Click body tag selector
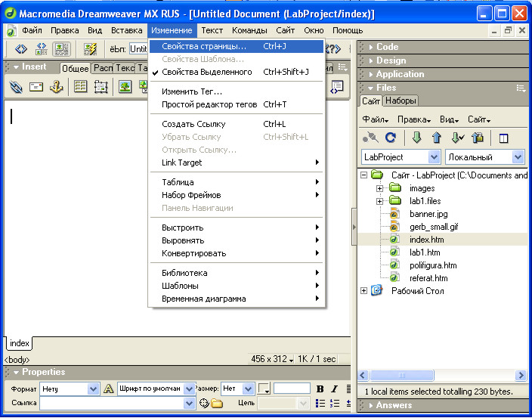The image size is (532, 418). point(17,360)
